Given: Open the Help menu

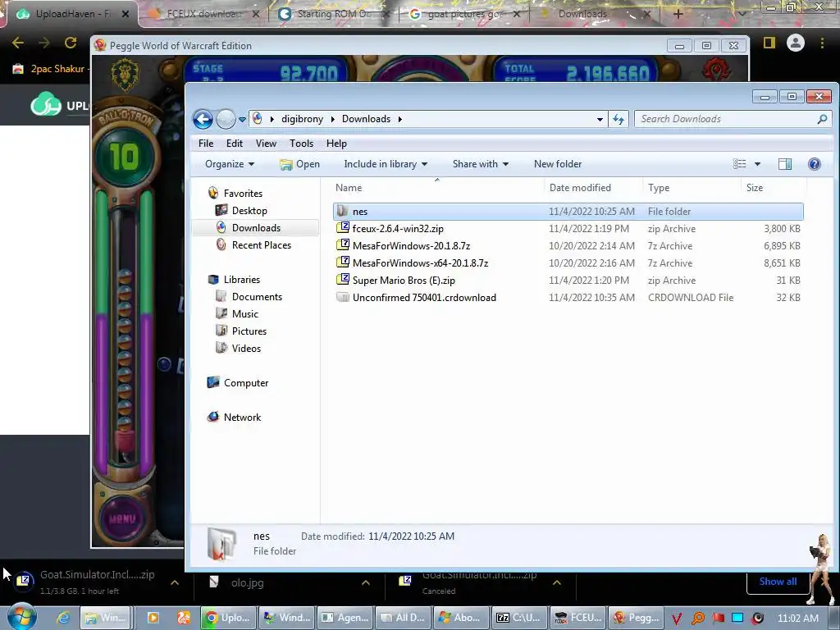Looking at the screenshot, I should point(336,144).
